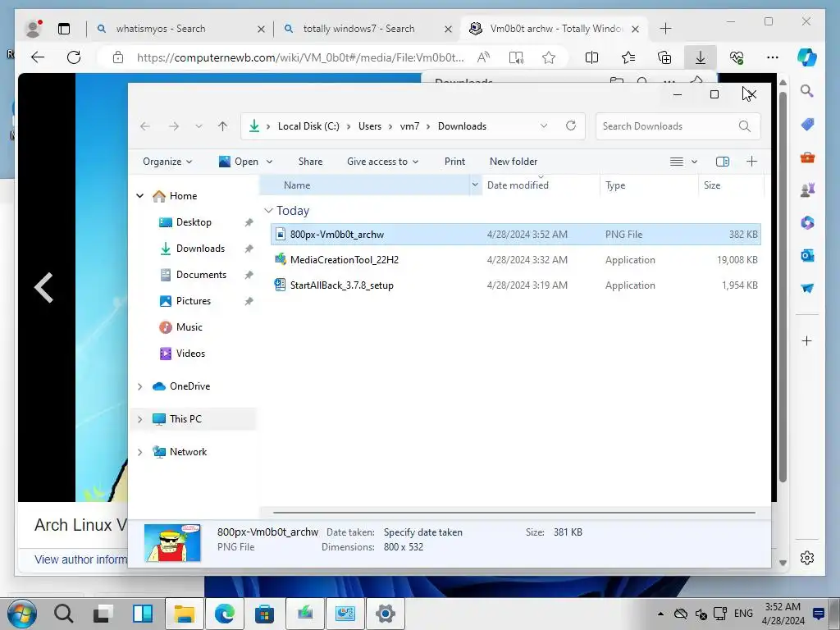Create a New folder
Screen dimensions: 840x630
(514, 162)
